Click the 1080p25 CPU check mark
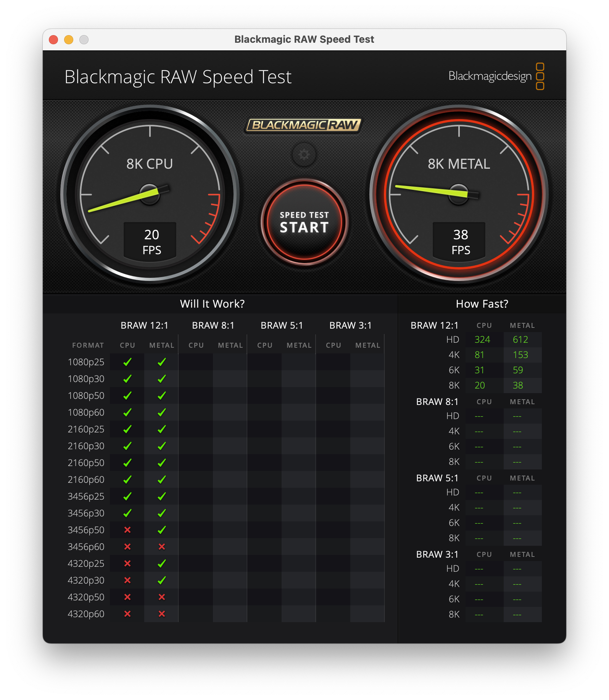The height and width of the screenshot is (700, 609). pyautogui.click(x=127, y=362)
